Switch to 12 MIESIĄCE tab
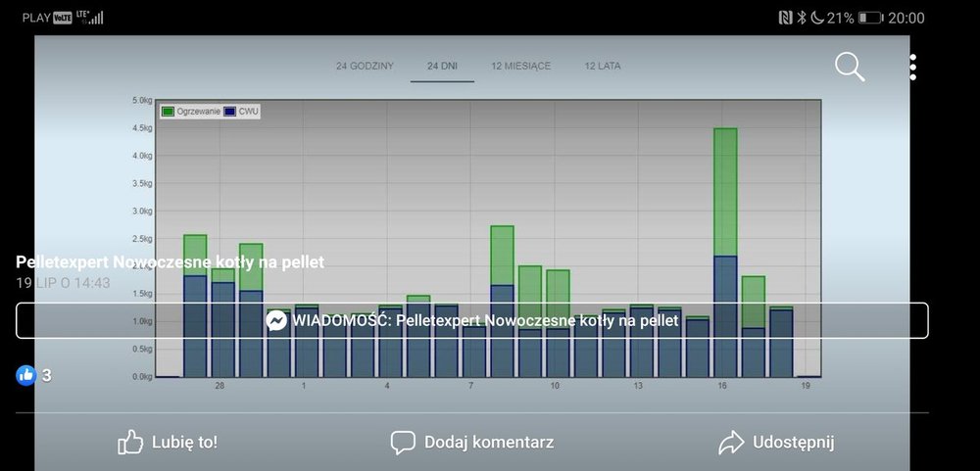The width and height of the screenshot is (980, 471). pyautogui.click(x=520, y=66)
